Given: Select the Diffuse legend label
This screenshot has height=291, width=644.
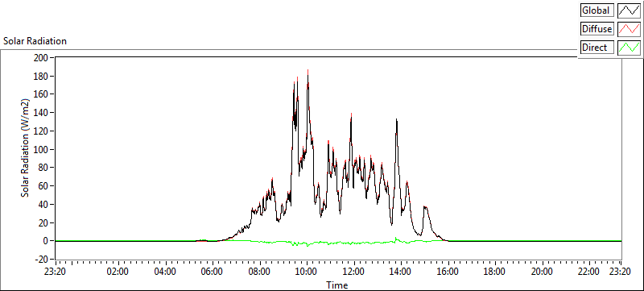Looking at the screenshot, I should [597, 29].
